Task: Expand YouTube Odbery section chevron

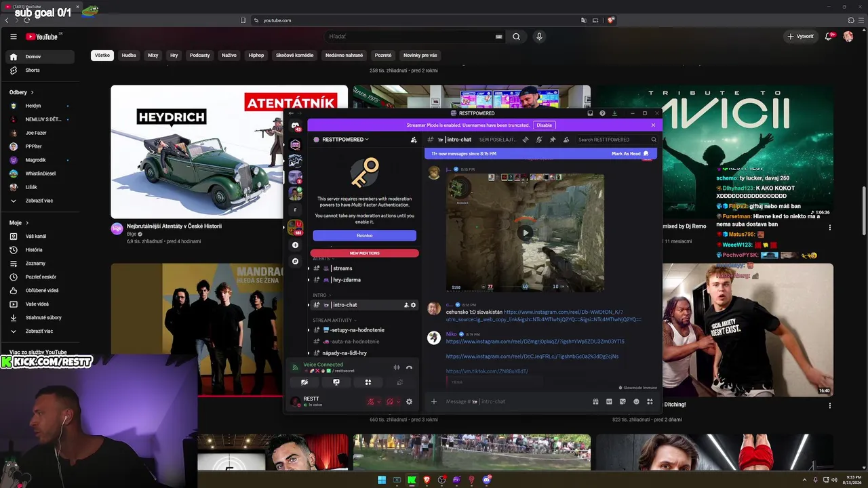Action: (x=32, y=92)
